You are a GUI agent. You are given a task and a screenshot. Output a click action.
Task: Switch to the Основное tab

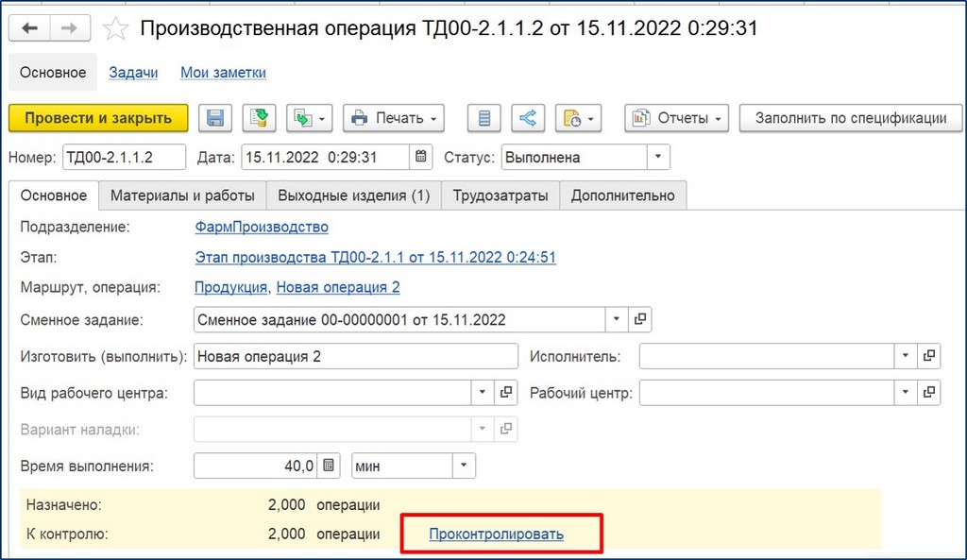click(54, 195)
